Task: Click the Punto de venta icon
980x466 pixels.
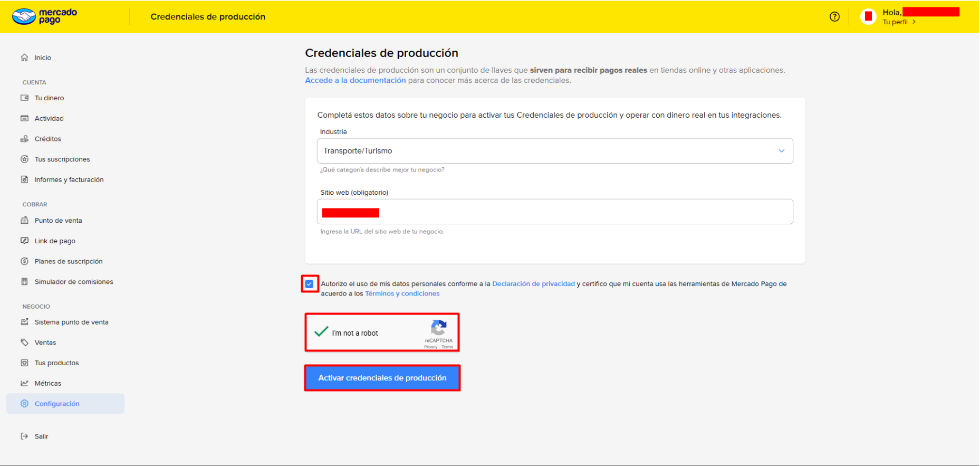Action: [x=24, y=220]
